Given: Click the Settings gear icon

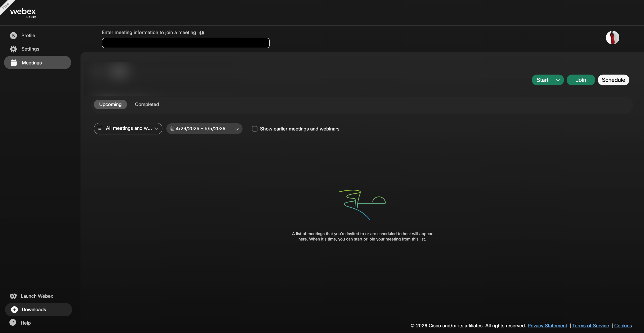Looking at the screenshot, I should 13,49.
